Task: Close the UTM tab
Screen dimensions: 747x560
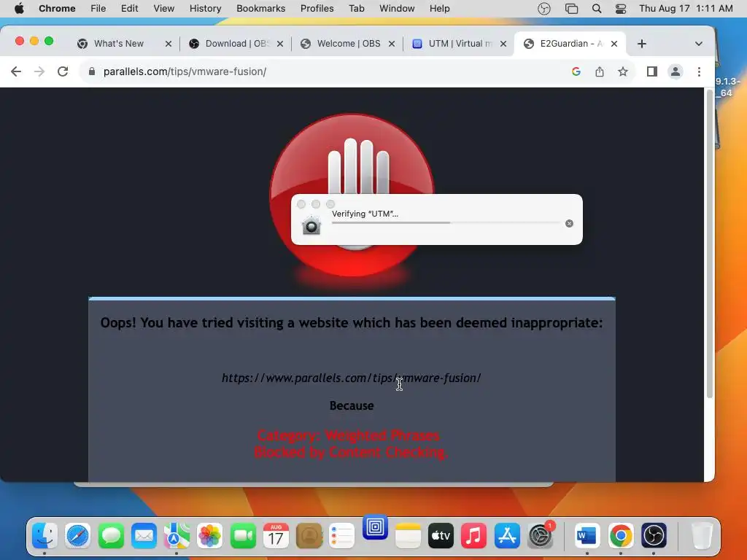Action: (503, 44)
